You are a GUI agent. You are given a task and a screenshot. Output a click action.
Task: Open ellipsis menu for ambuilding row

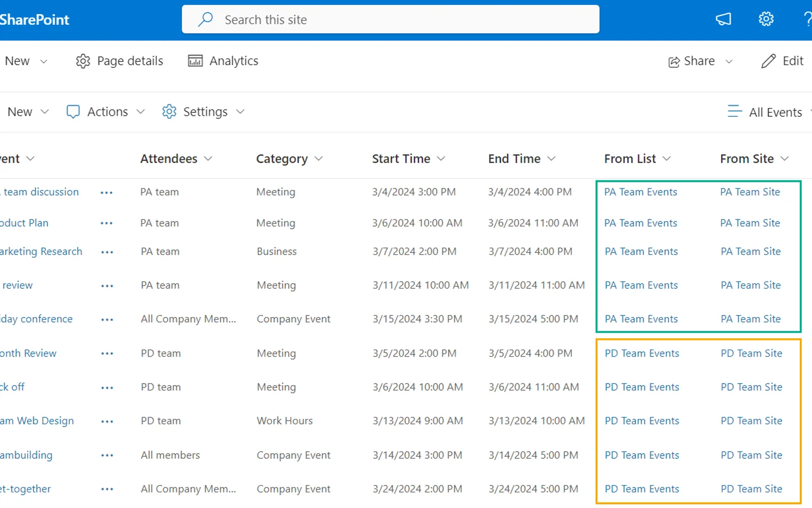click(x=107, y=456)
